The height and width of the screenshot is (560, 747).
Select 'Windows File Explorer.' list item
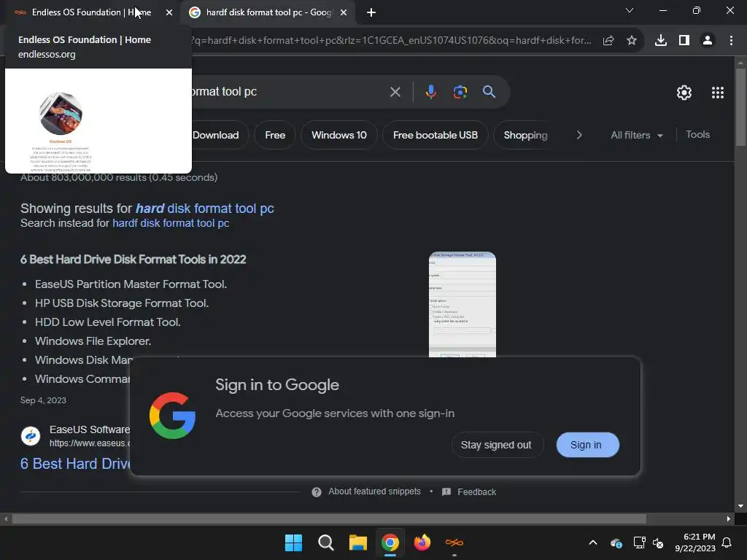93,341
